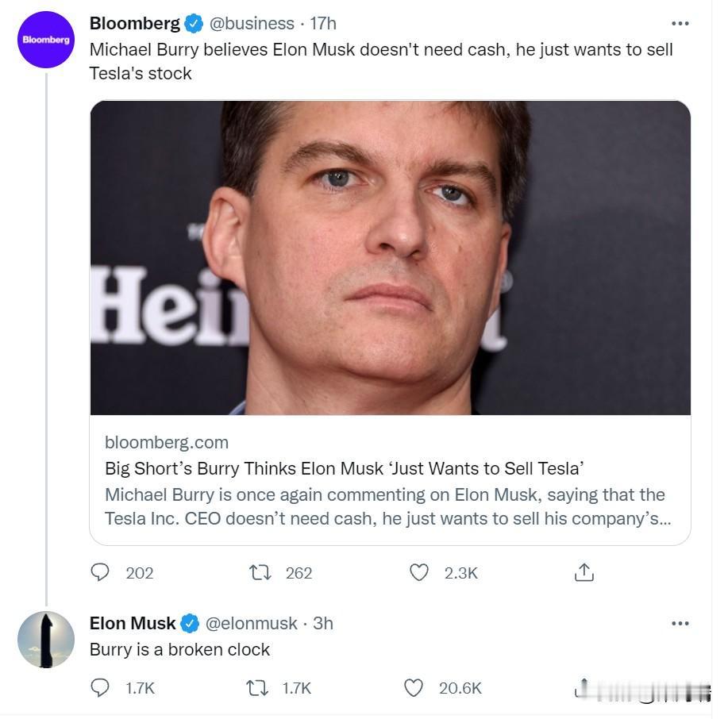Open Bloomberg's purple profile avatar
This screenshot has height=719, width=728.
[46, 40]
